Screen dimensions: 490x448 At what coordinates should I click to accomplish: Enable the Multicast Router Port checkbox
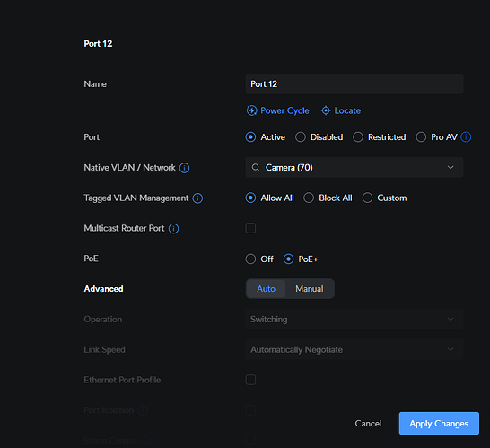coord(250,228)
